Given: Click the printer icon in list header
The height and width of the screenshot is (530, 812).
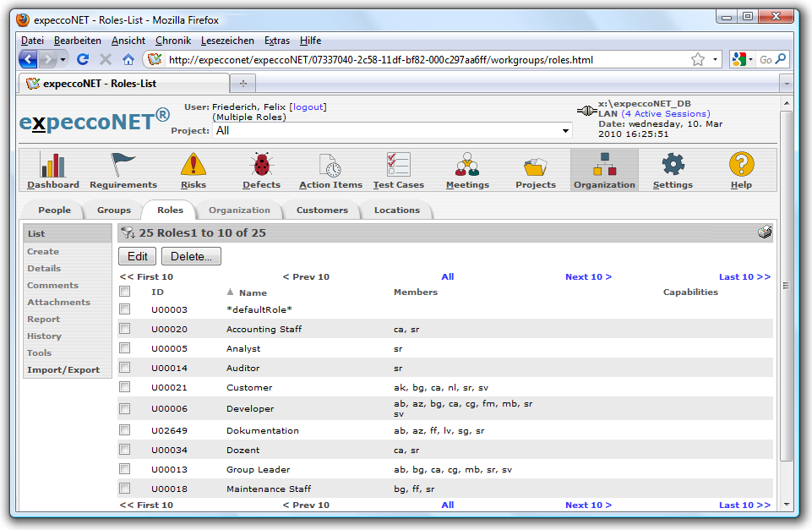Looking at the screenshot, I should coord(765,232).
